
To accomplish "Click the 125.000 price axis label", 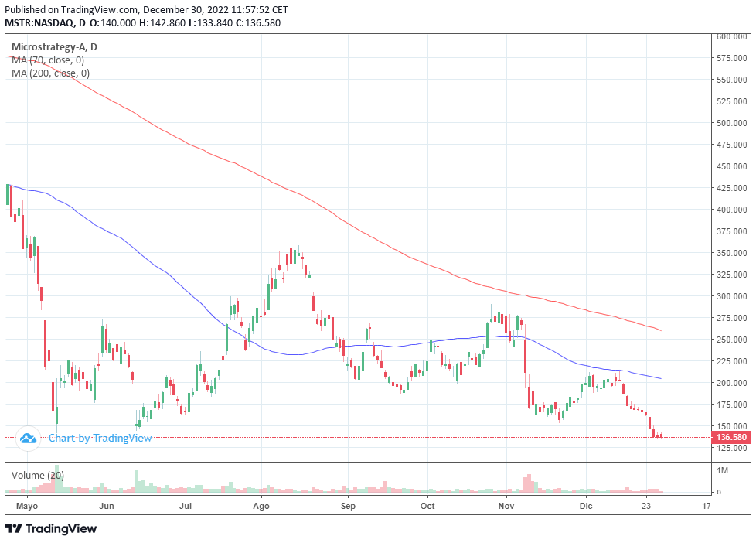I will click(x=732, y=448).
